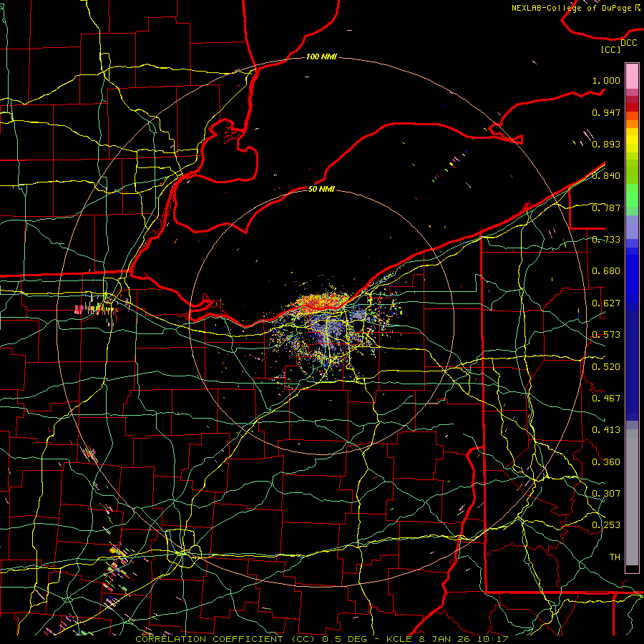Click the bright green color bar segment
This screenshot has height=644, width=644.
pyautogui.click(x=632, y=195)
